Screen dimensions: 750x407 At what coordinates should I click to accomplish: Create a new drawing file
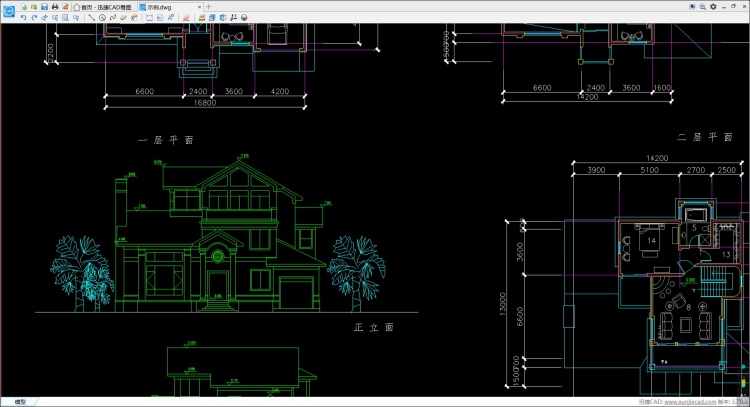[23, 7]
